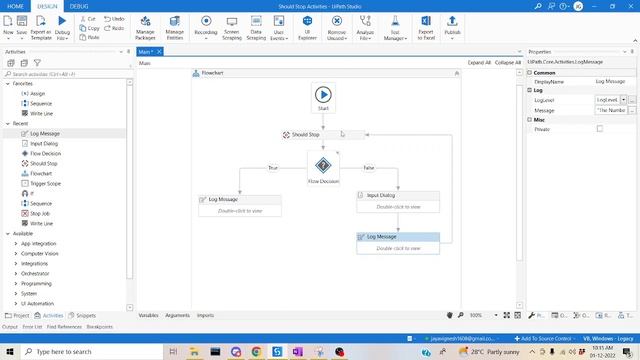640x360 pixels.
Task: Open the UI Explorer
Action: coord(307,28)
